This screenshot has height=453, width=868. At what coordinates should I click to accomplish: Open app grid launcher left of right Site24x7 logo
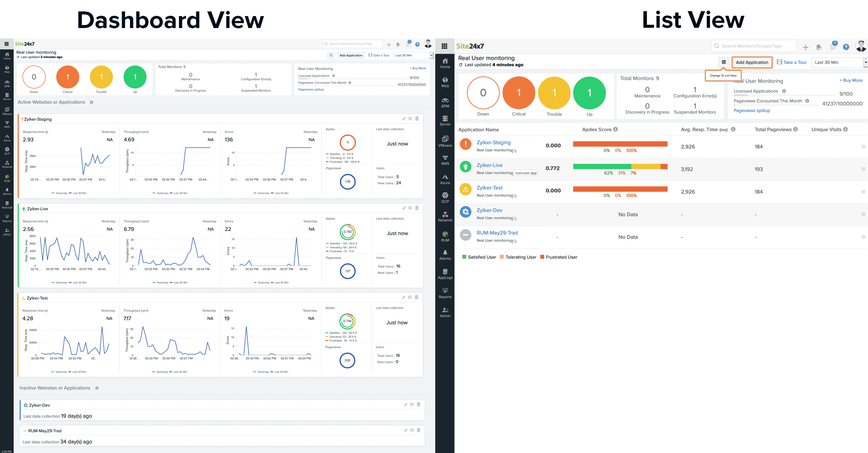point(444,46)
